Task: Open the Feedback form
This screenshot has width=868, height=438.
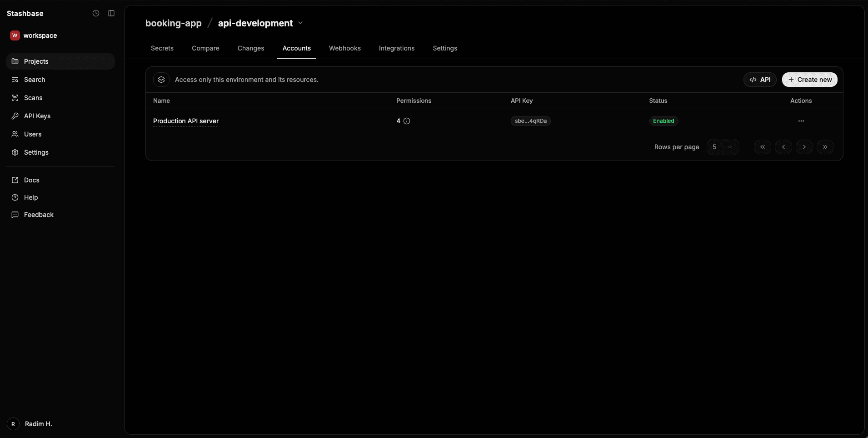Action: pos(60,215)
